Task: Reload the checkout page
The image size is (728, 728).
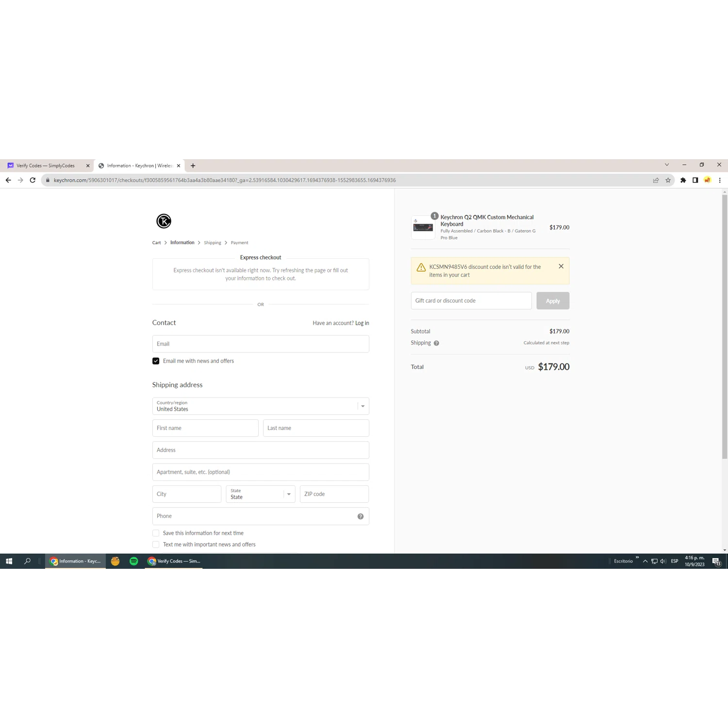Action: click(x=33, y=180)
